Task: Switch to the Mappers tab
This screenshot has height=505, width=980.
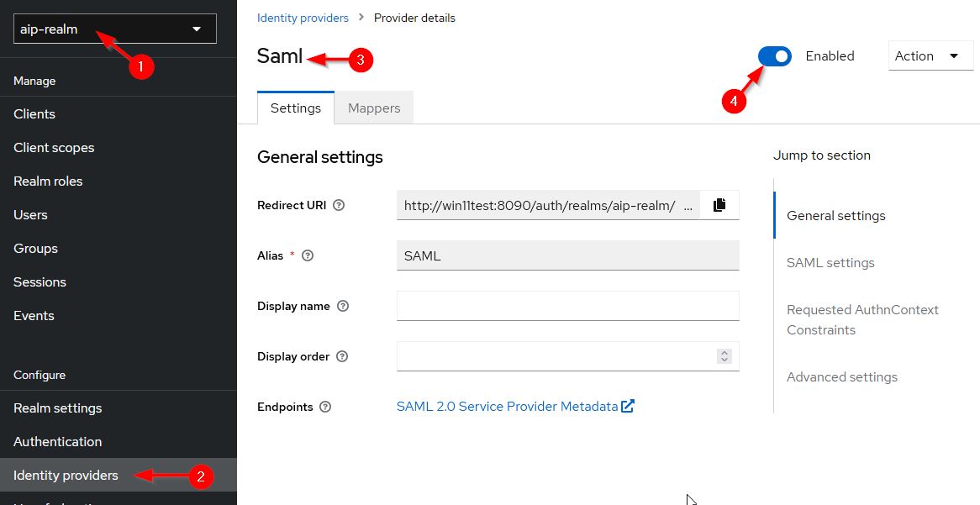Action: pos(374,108)
